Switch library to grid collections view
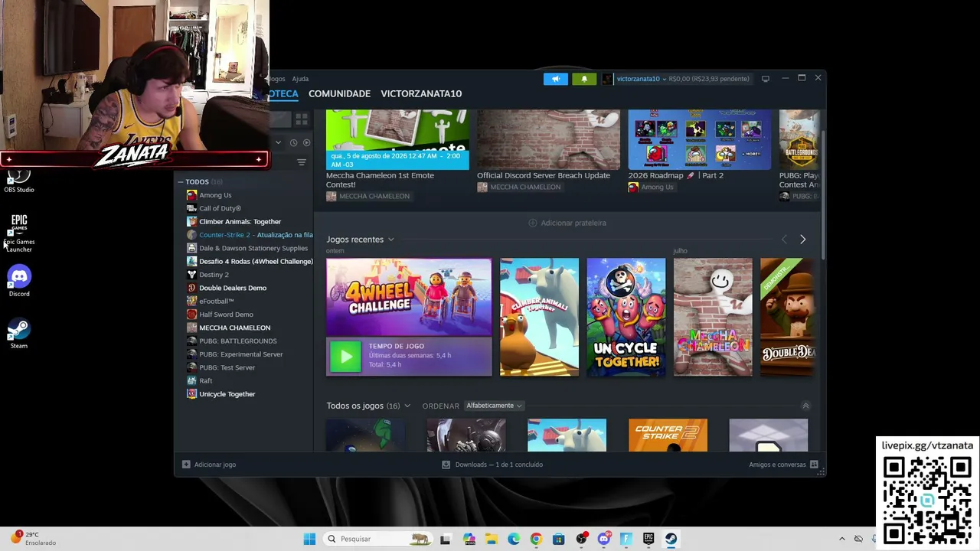 click(302, 119)
